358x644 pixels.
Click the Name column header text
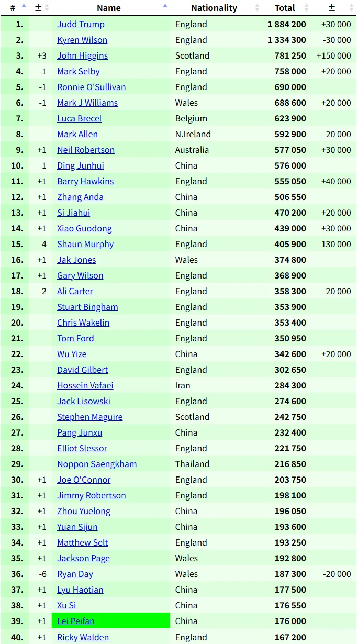(x=109, y=8)
